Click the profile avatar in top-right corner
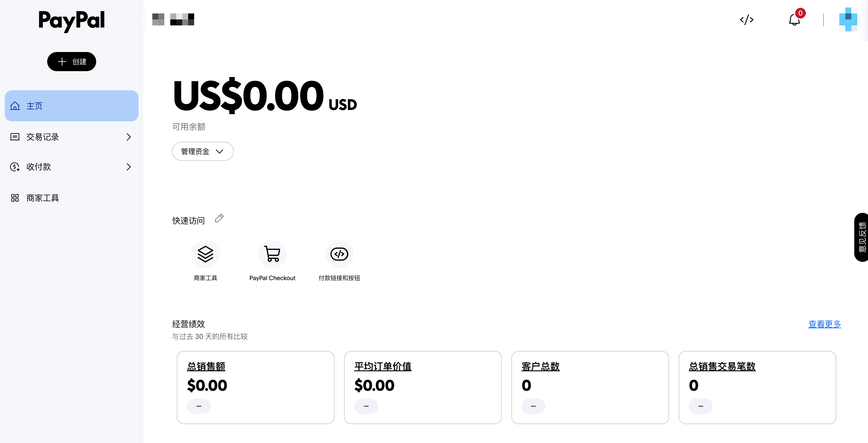This screenshot has height=443, width=868. click(x=848, y=19)
